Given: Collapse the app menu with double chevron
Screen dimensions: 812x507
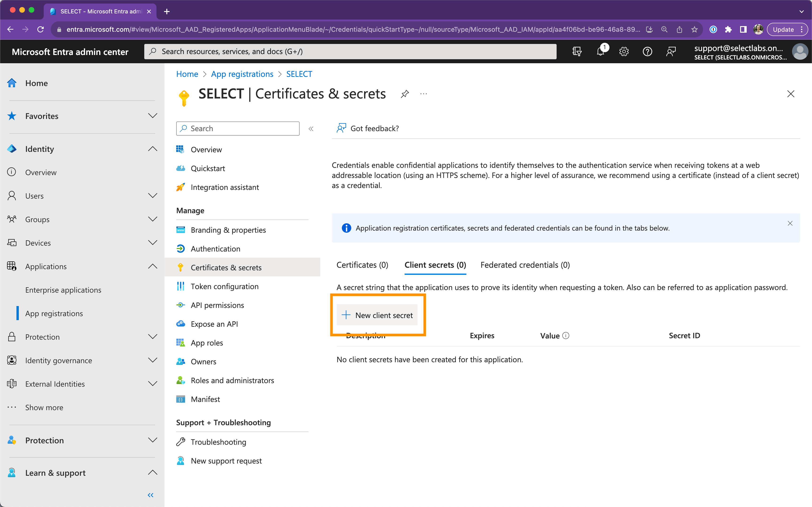Looking at the screenshot, I should click(x=311, y=129).
